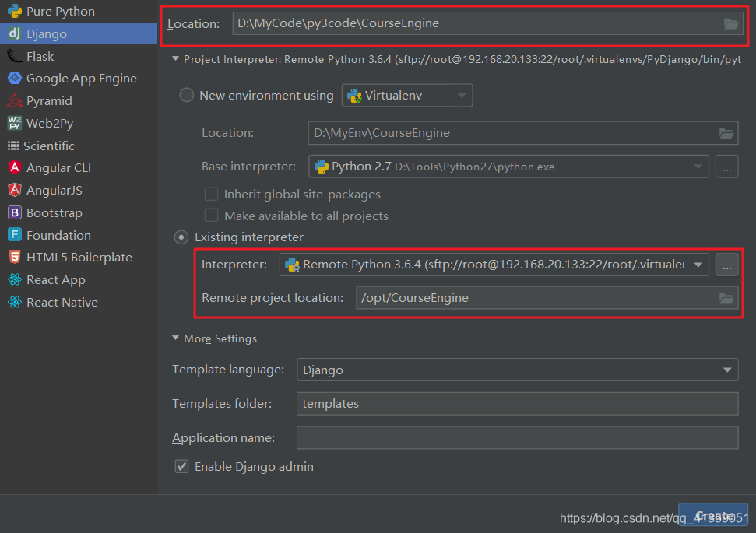Screen dimensions: 756x533
Task: Select the React App atom icon
Action: coord(15,279)
